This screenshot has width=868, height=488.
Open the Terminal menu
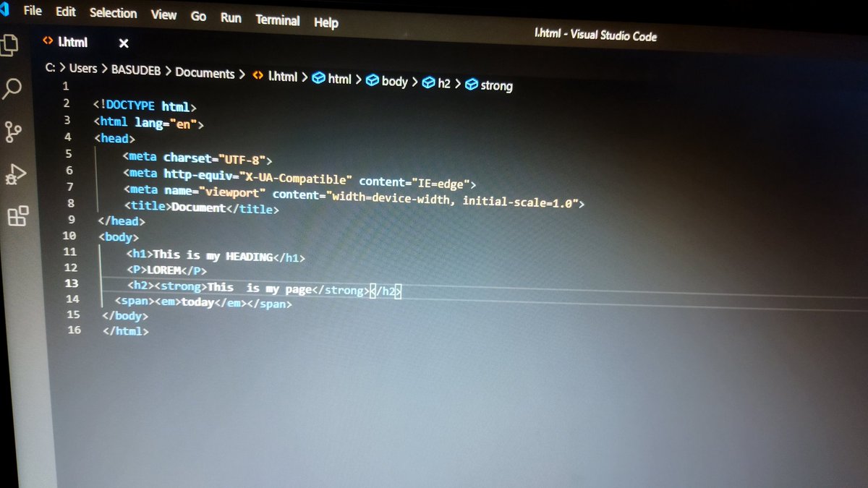(278, 20)
